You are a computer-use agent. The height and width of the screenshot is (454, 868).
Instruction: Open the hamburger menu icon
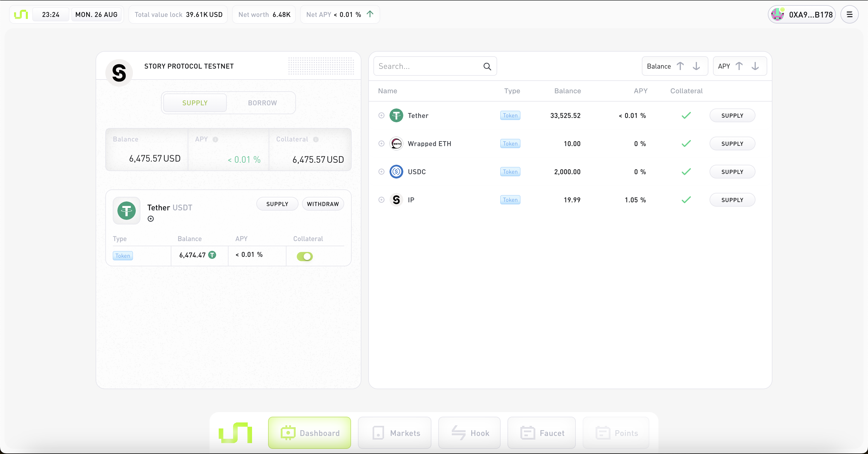tap(849, 14)
